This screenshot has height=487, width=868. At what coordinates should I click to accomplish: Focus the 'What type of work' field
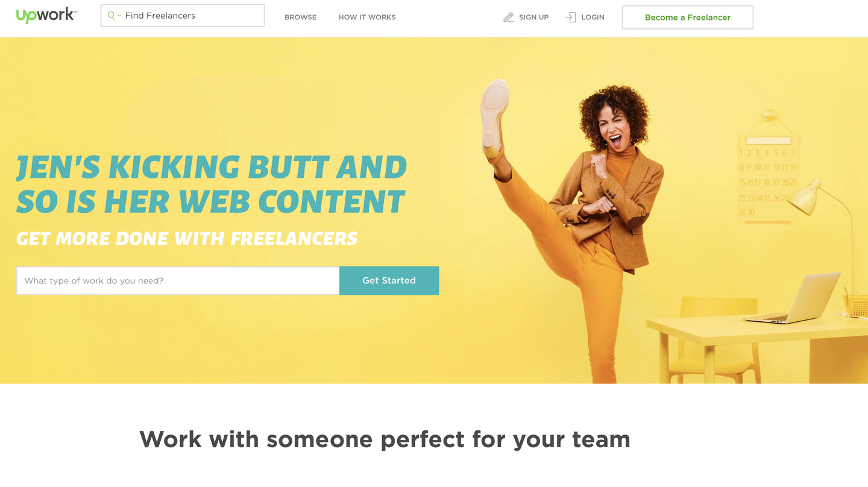[x=178, y=281]
